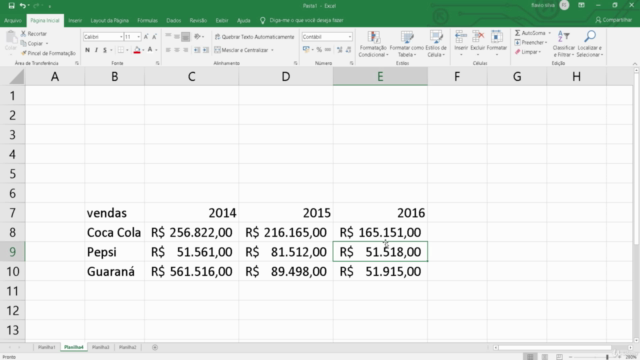Select cell with Guaraná
The image size is (640, 360).
pyautogui.click(x=114, y=271)
